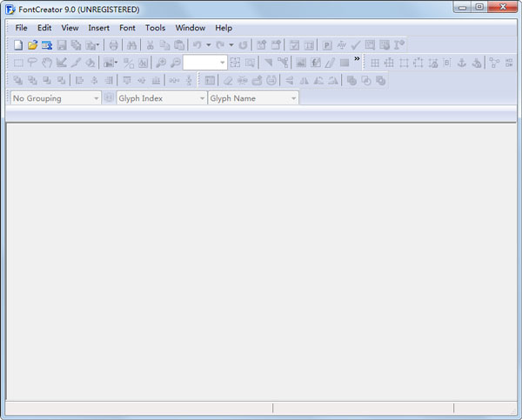Open the zoom level combo box
The height and width of the screenshot is (420, 522).
[205, 63]
